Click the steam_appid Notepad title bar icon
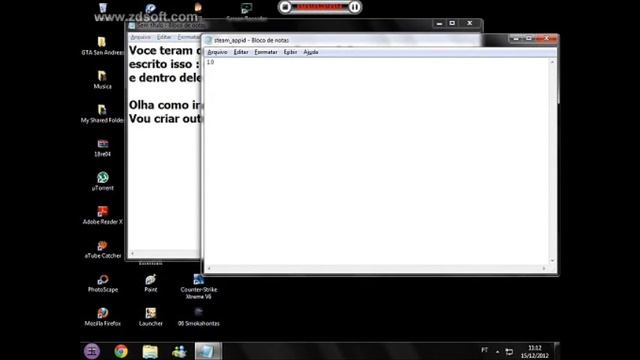This screenshot has height=360, width=640. coord(209,40)
